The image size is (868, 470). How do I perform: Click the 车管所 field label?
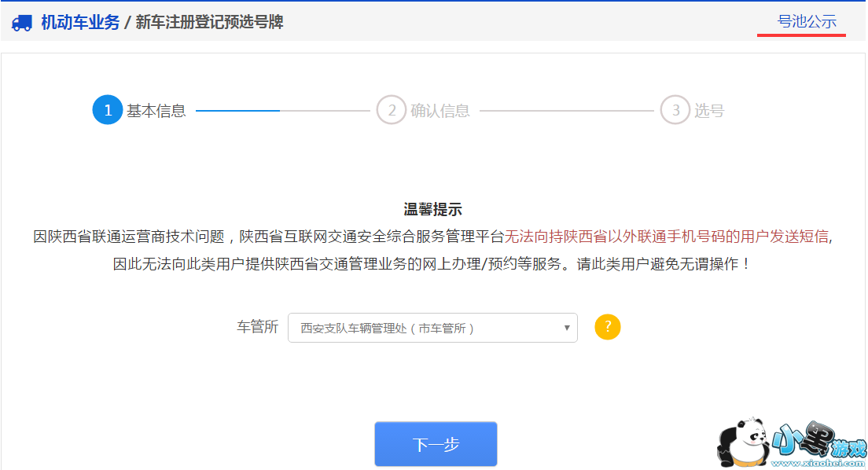[257, 327]
